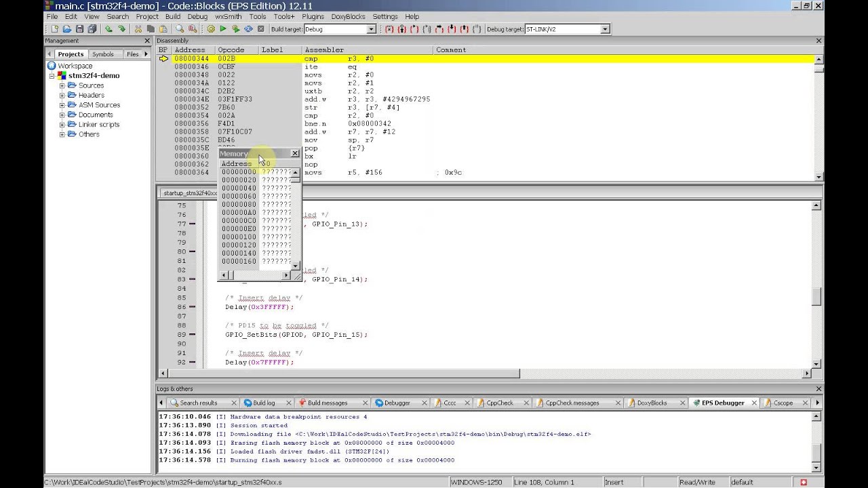Image resolution: width=868 pixels, height=488 pixels.
Task: Expand the Others folder node
Action: [62, 134]
